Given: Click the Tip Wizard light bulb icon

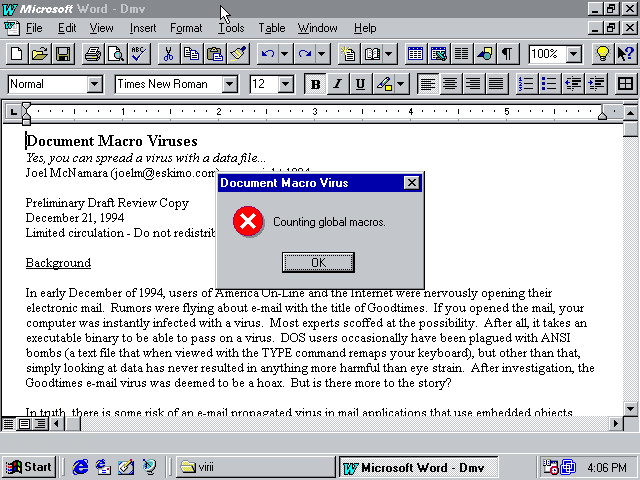Looking at the screenshot, I should tap(602, 54).
